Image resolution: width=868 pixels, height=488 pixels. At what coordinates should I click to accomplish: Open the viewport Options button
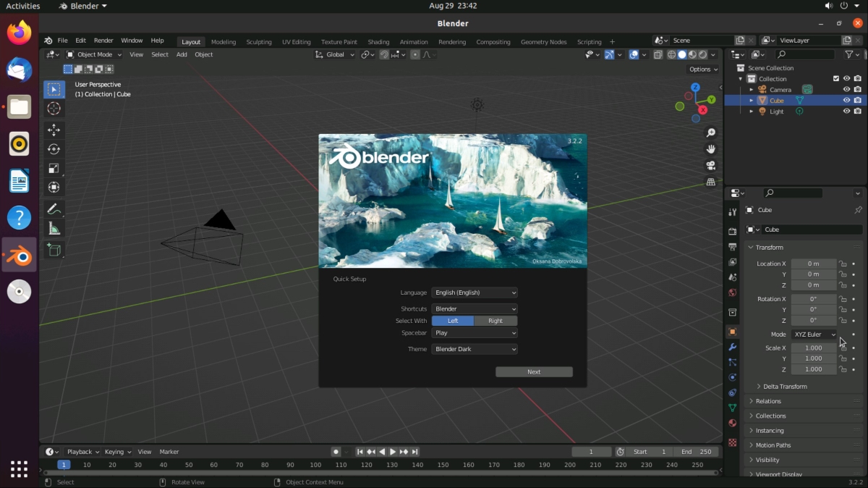click(x=703, y=70)
